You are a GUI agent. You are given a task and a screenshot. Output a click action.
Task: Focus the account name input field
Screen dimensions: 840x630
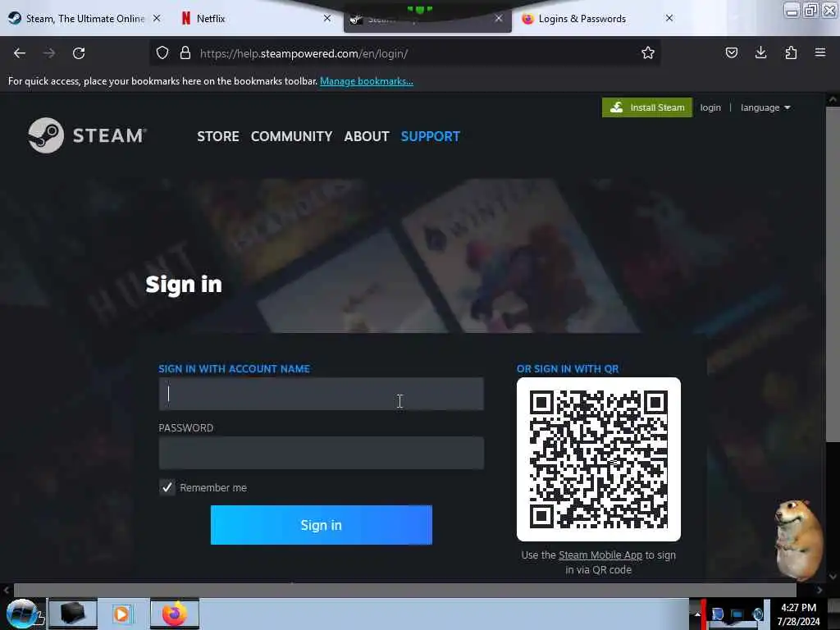(321, 394)
